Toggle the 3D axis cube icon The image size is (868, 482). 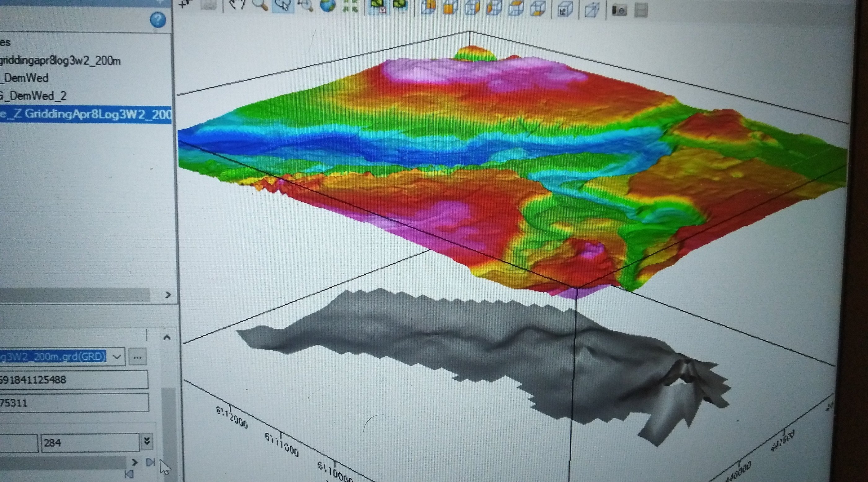click(x=565, y=9)
